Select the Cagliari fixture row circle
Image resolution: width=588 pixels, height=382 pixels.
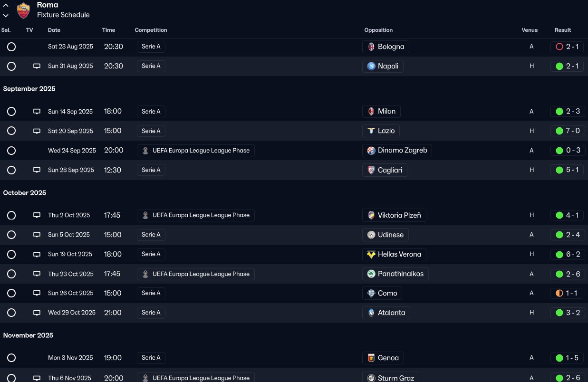click(11, 170)
